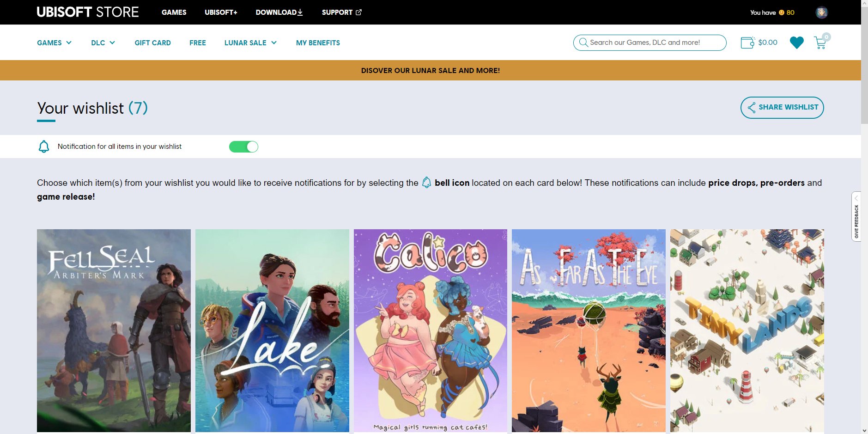Click the Units coin balance 80
The height and width of the screenshot is (434, 868).
point(787,12)
